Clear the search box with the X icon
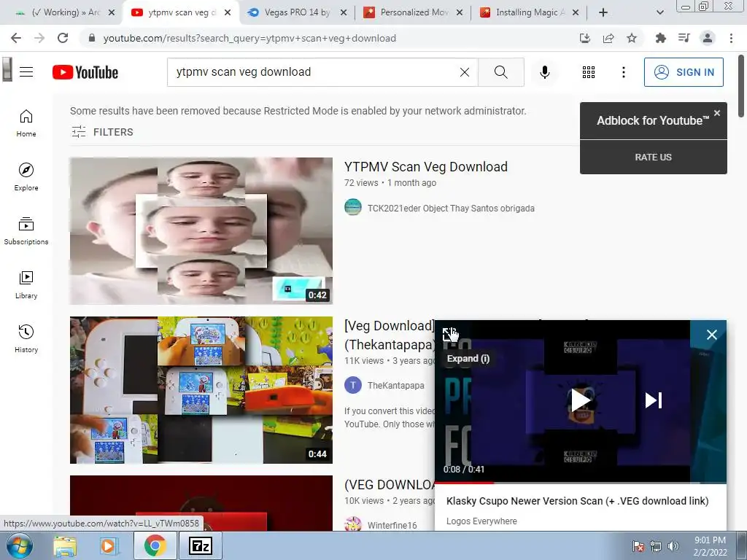This screenshot has width=747, height=560. 465,72
